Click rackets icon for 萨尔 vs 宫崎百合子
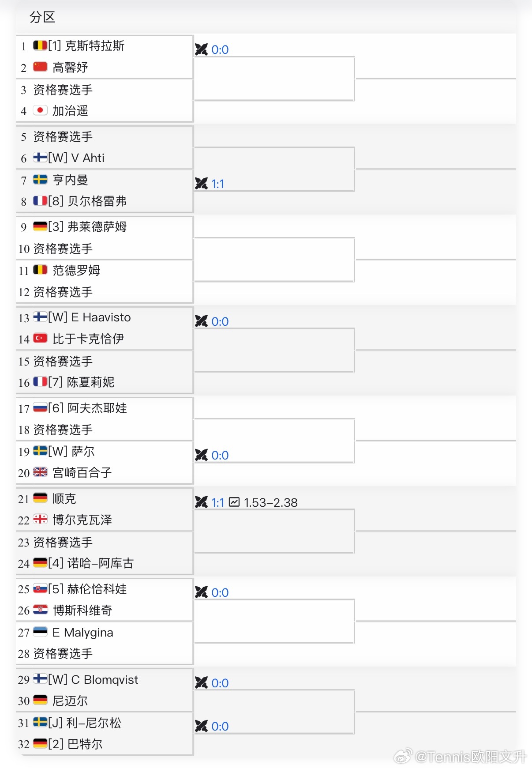 [x=202, y=455]
